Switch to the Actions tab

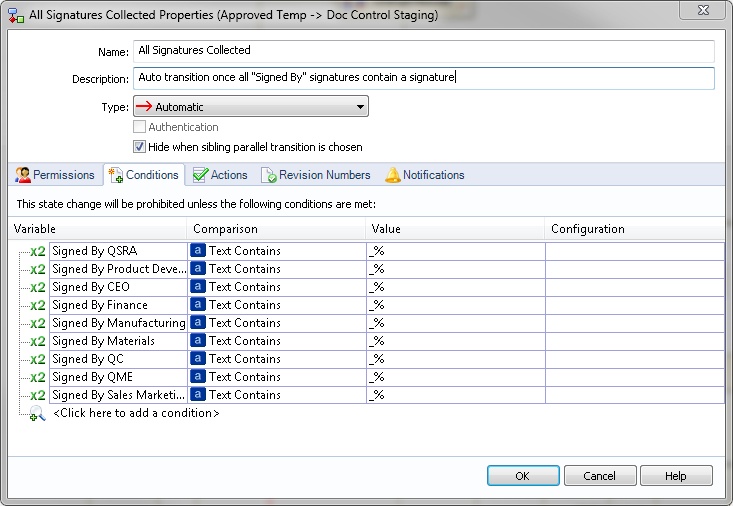coord(220,175)
